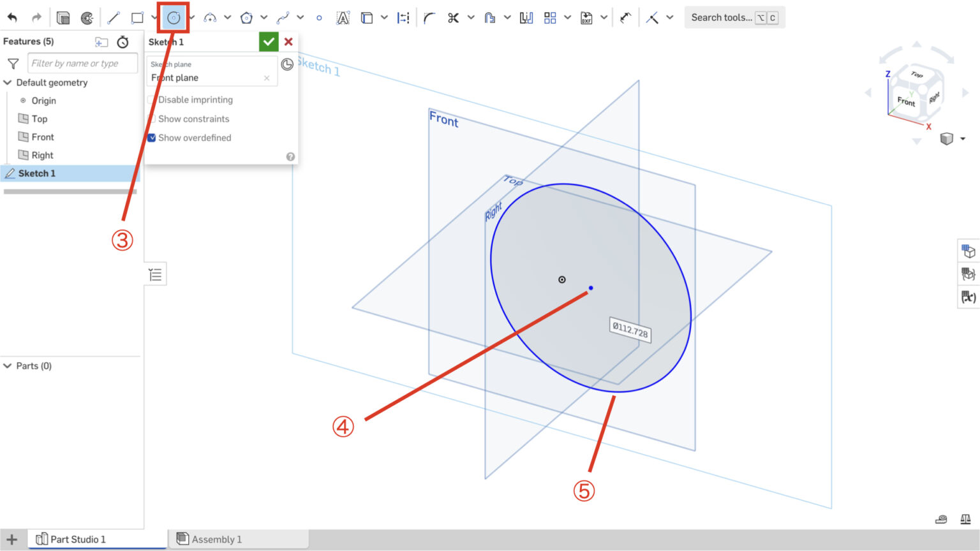Cancel Sketch 1 with the red X
This screenshot has width=980, height=551.
click(x=288, y=41)
